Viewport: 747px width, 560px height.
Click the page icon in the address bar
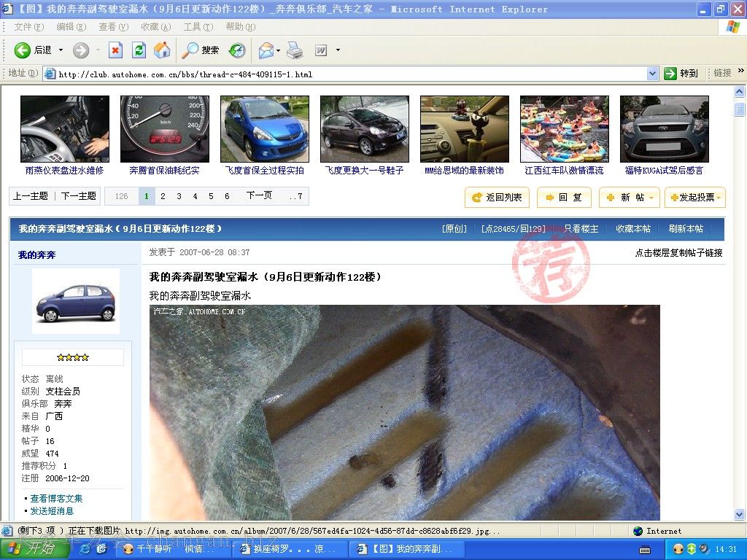point(50,74)
